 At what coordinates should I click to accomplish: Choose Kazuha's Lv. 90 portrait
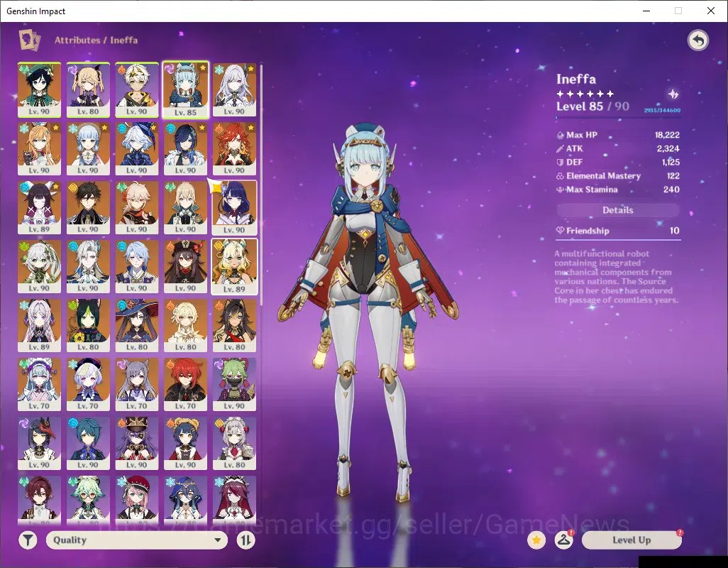137,207
